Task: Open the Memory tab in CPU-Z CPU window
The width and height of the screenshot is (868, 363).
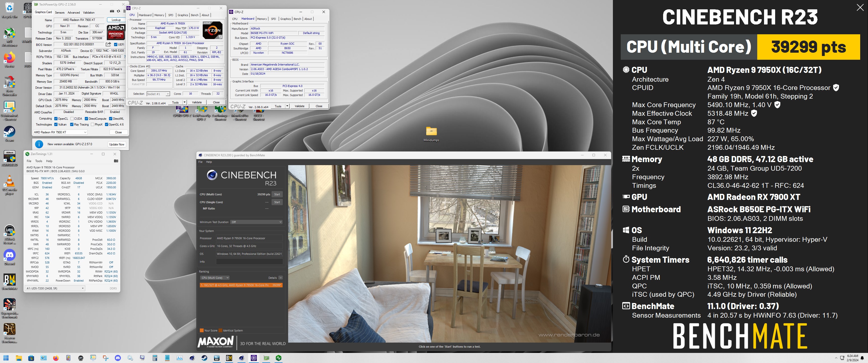Action: pyautogui.click(x=159, y=15)
